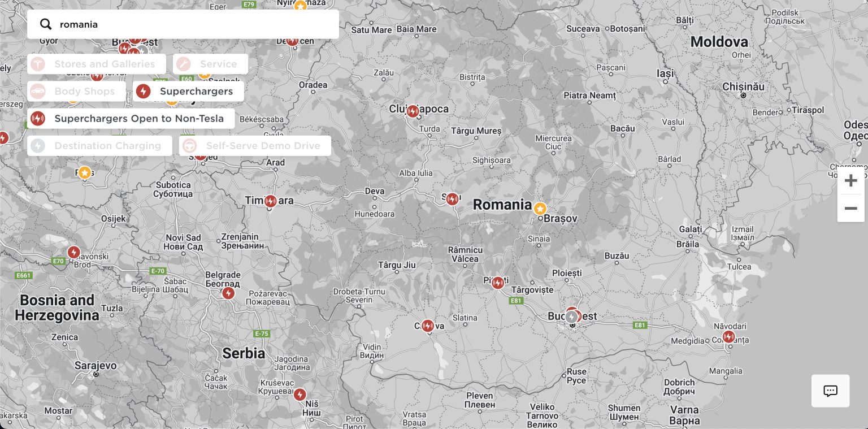Select the gray Bucharest charging pin
The image size is (868, 429).
point(571,317)
